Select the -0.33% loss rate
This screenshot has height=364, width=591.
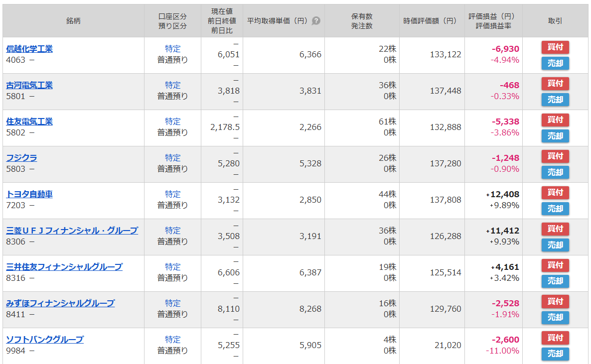point(505,97)
